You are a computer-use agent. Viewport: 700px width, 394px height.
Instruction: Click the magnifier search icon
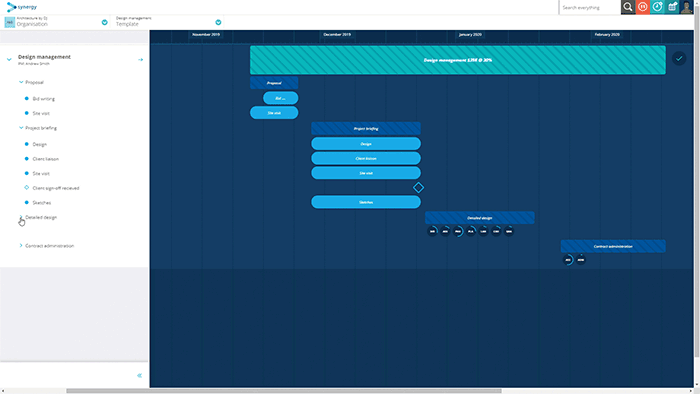tap(628, 7)
